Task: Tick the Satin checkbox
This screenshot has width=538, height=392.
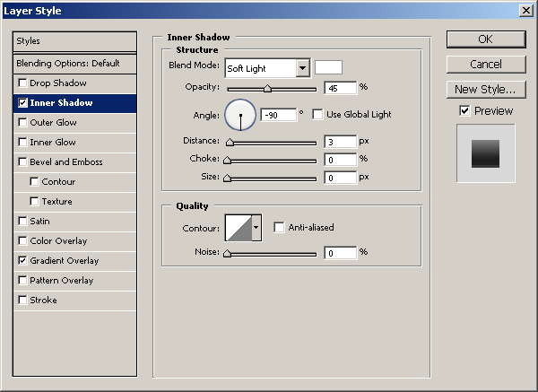Action: [x=22, y=221]
